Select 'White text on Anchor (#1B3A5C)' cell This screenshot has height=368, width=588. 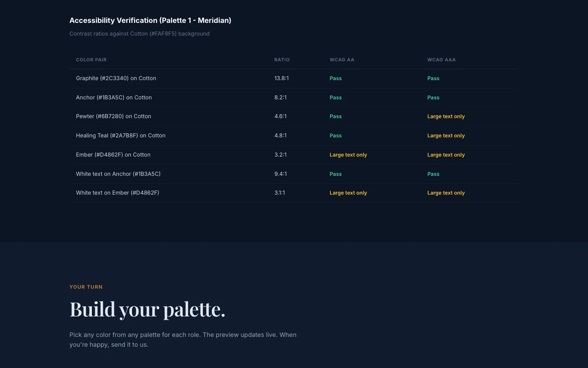tap(118, 174)
